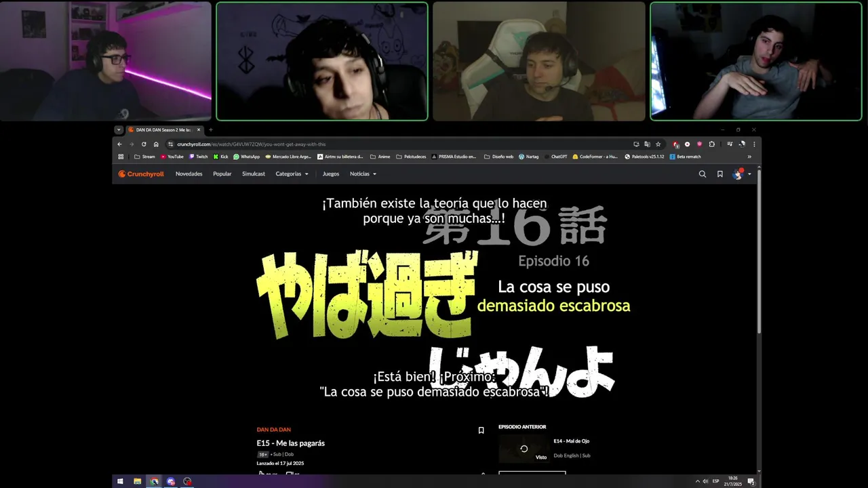Open the Simulcast menu item
This screenshot has height=488, width=868.
click(254, 174)
